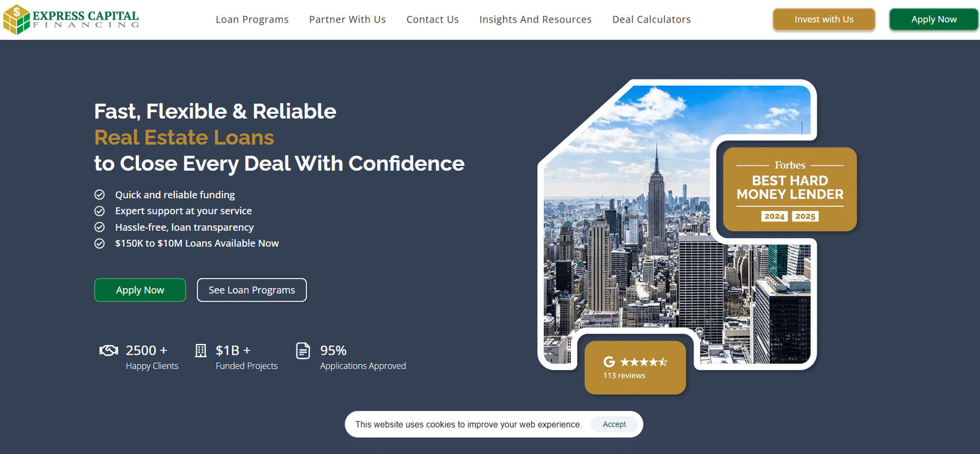This screenshot has height=454, width=980.
Task: Click the Google G icon on reviews badge
Action: pyautogui.click(x=609, y=362)
